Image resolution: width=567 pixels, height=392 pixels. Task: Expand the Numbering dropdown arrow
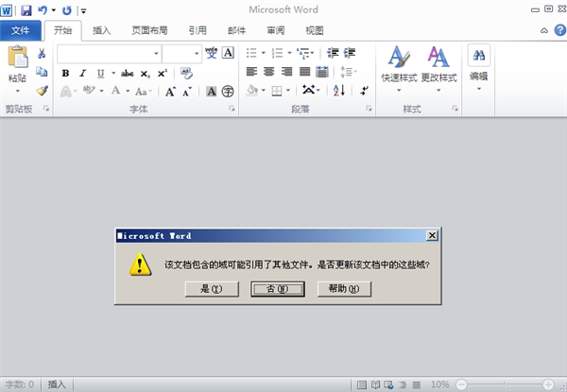[x=289, y=53]
